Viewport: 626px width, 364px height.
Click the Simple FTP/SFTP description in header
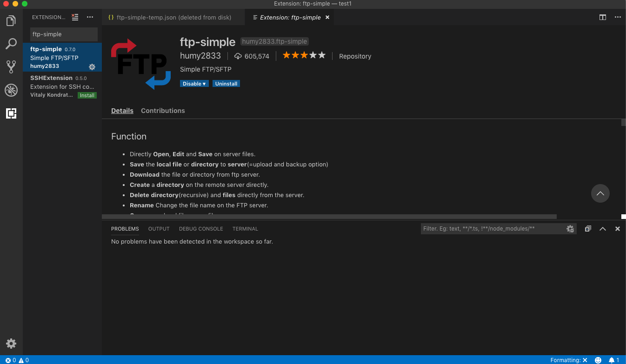tap(206, 69)
